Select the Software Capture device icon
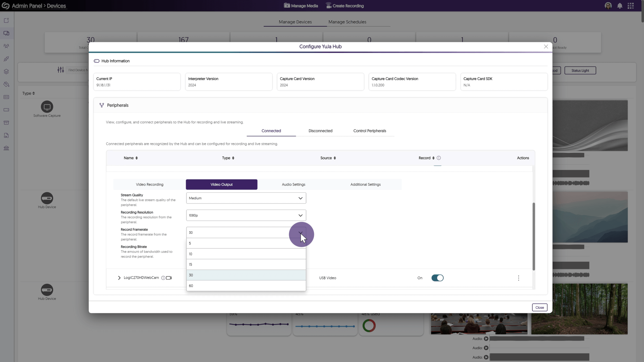 pyautogui.click(x=47, y=107)
